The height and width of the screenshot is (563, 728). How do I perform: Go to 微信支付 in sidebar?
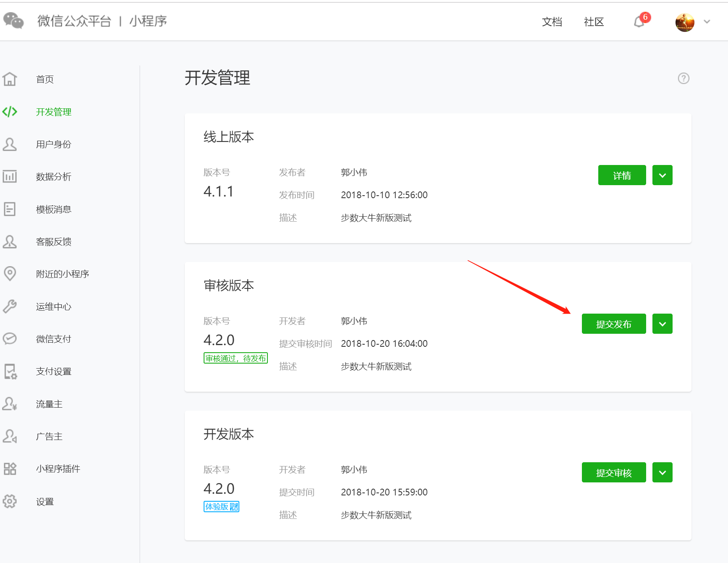(x=53, y=339)
